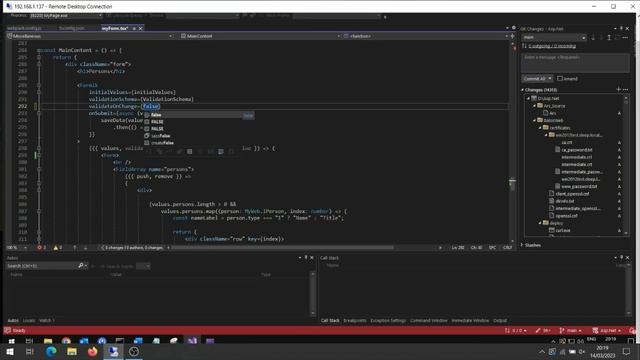
Task: Toggle the Amend checkbox
Action: click(x=560, y=78)
